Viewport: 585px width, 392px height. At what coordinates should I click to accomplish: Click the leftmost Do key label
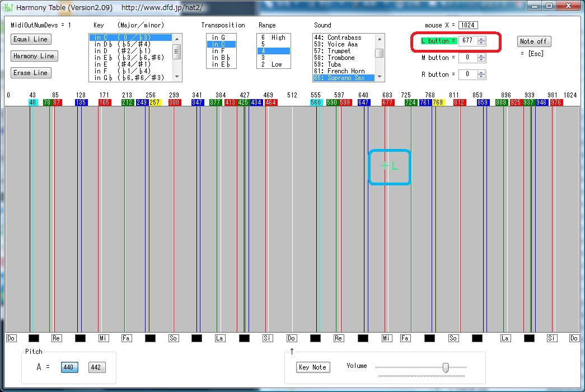pyautogui.click(x=11, y=338)
